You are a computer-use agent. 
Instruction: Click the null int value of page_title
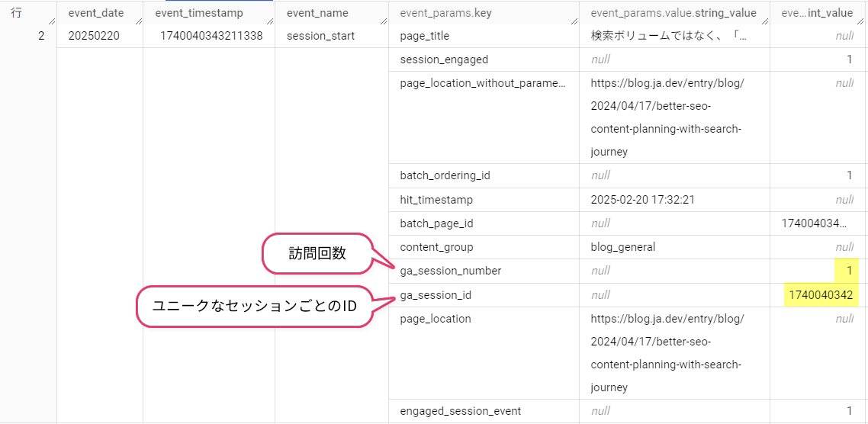coord(844,37)
